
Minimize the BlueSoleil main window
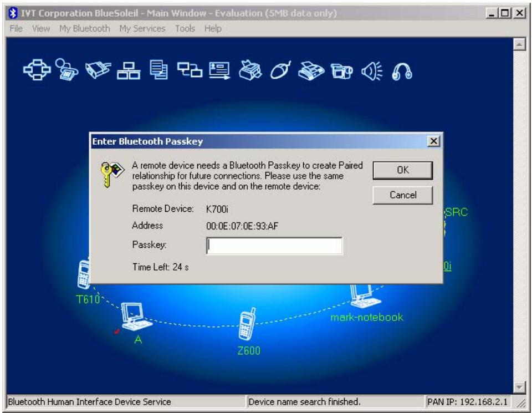pyautogui.click(x=492, y=13)
